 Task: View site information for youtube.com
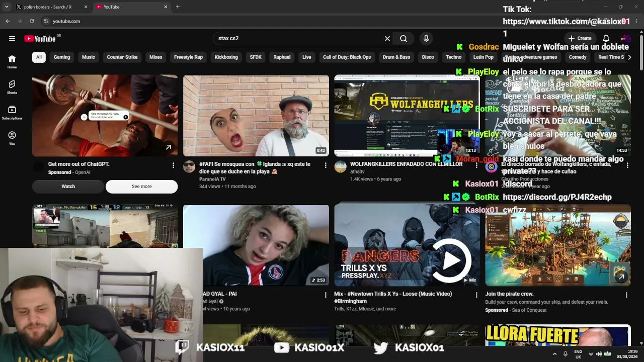(46, 21)
